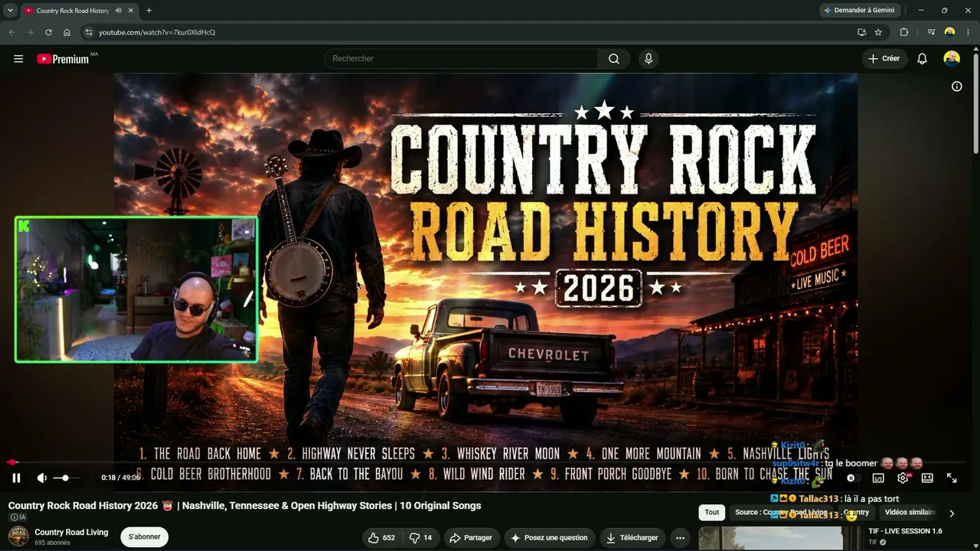Open the TIF - LIVE SESSION 1.6 title

(905, 531)
